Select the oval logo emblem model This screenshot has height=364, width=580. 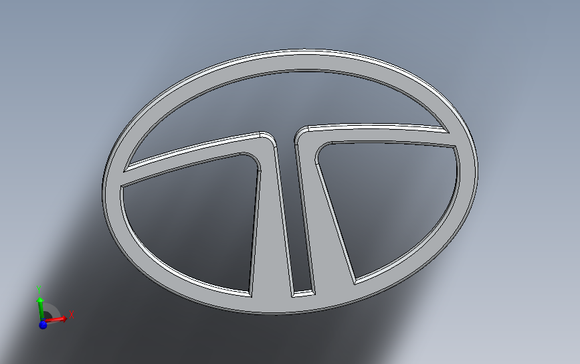click(x=290, y=181)
